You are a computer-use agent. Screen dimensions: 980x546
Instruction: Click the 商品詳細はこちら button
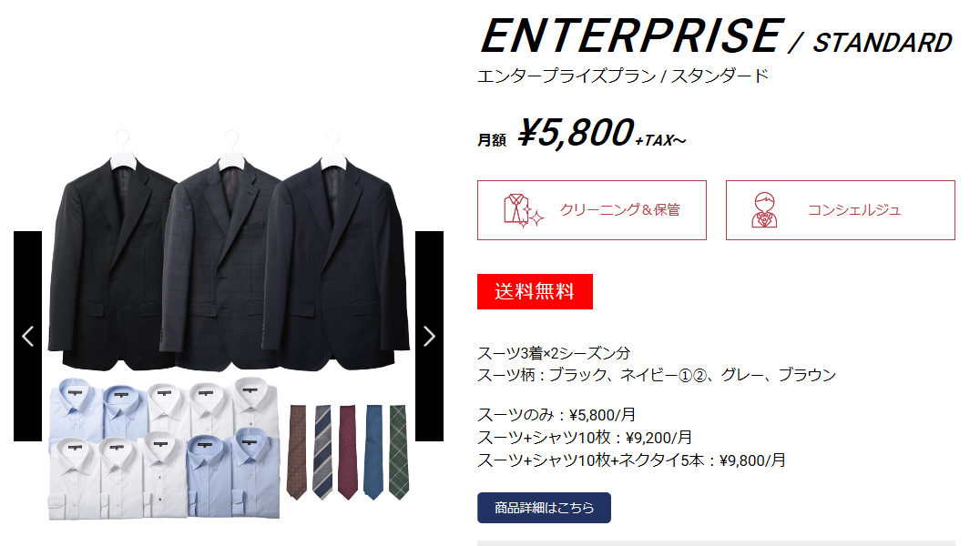pos(544,508)
